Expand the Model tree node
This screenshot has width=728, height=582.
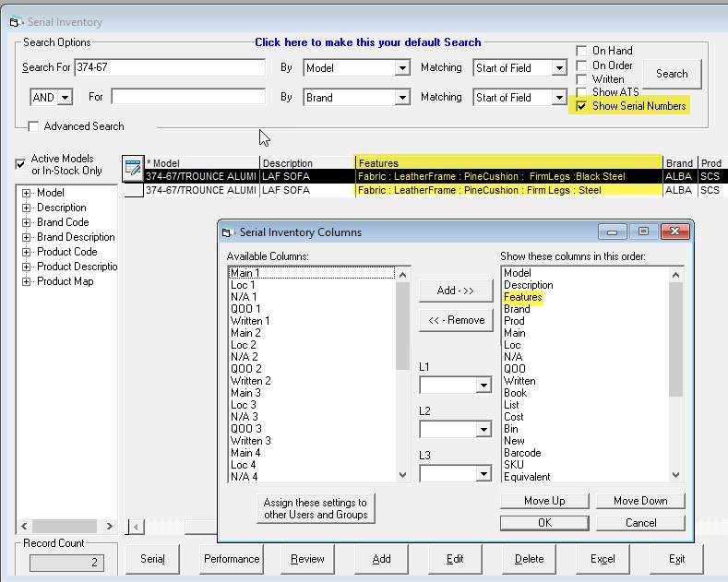(x=27, y=193)
